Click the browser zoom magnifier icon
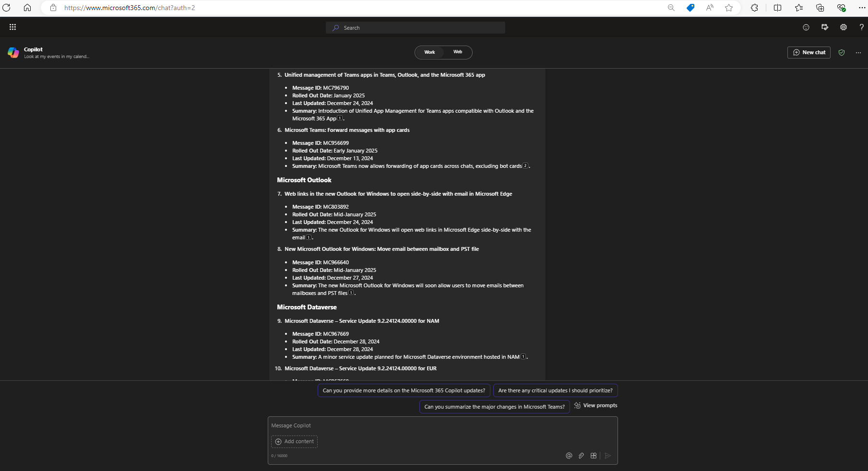The image size is (868, 471). click(671, 8)
